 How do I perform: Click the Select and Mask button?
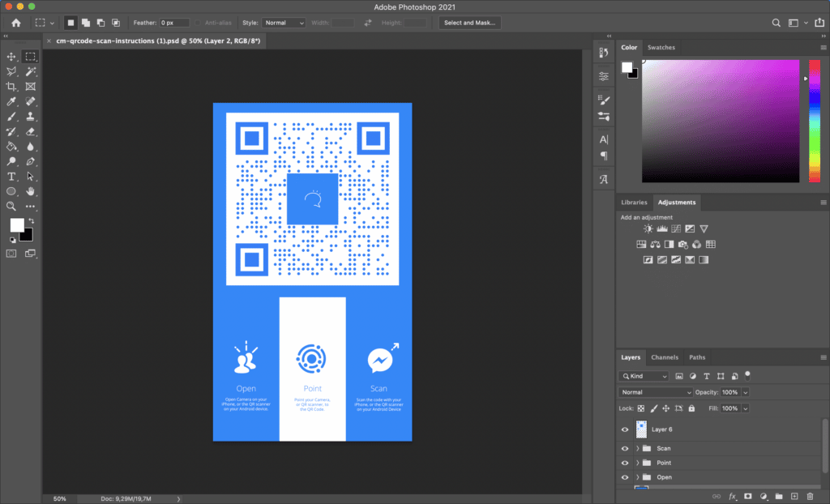click(x=469, y=22)
